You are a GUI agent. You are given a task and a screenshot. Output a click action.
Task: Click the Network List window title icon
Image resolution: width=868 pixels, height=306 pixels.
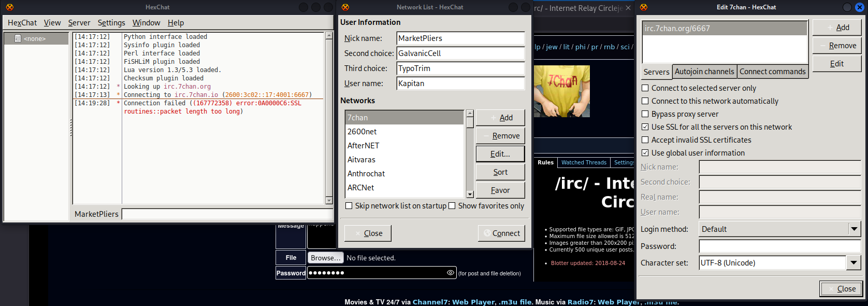coord(345,7)
